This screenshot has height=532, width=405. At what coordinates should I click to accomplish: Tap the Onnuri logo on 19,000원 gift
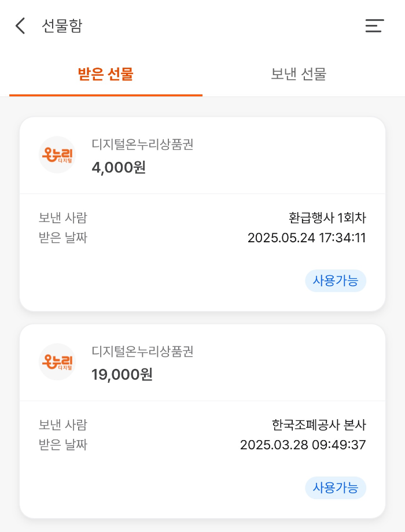coord(57,362)
